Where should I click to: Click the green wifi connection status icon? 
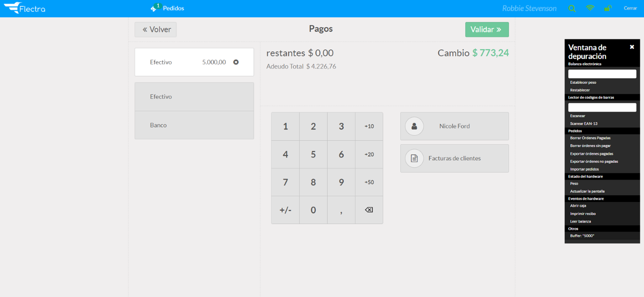point(590,8)
